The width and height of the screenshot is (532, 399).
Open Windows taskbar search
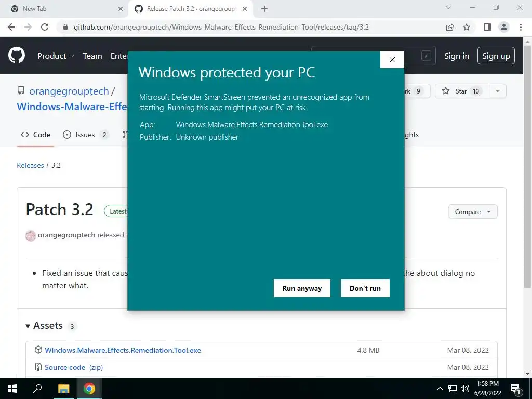coord(37,389)
